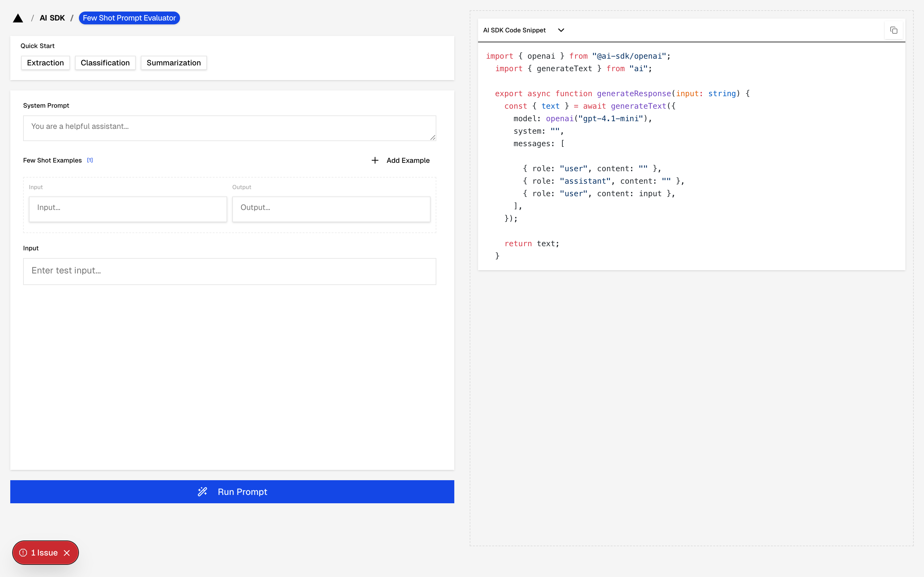Image resolution: width=924 pixels, height=577 pixels.
Task: Click the Vercel triangle logo
Action: pos(18,18)
